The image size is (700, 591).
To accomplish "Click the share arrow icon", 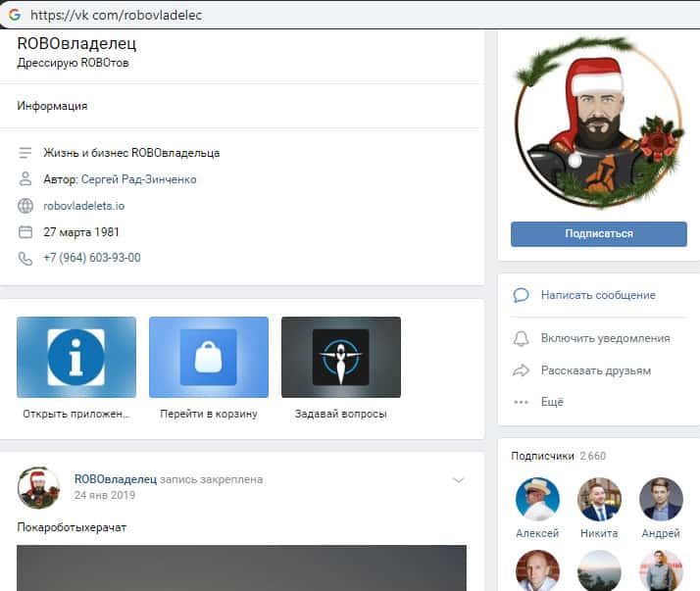I will (x=521, y=370).
